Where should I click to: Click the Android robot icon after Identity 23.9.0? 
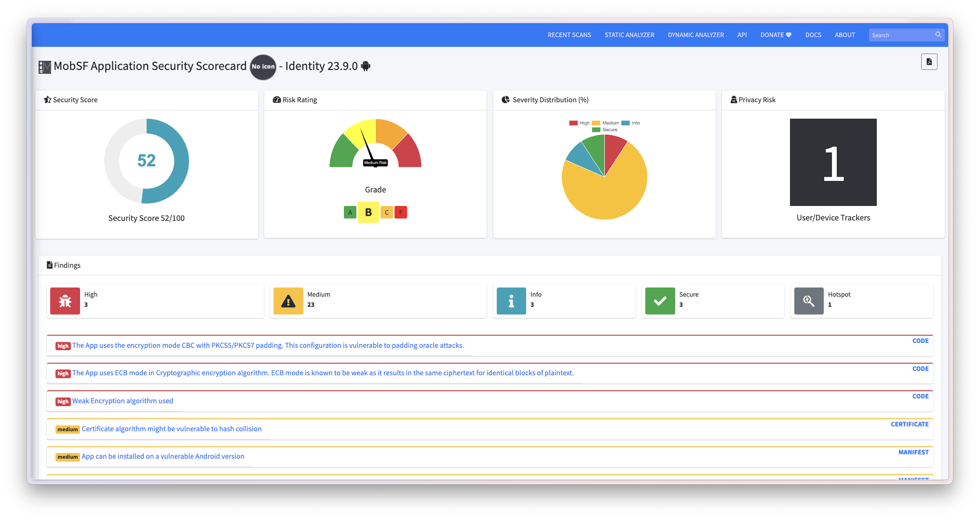point(366,66)
